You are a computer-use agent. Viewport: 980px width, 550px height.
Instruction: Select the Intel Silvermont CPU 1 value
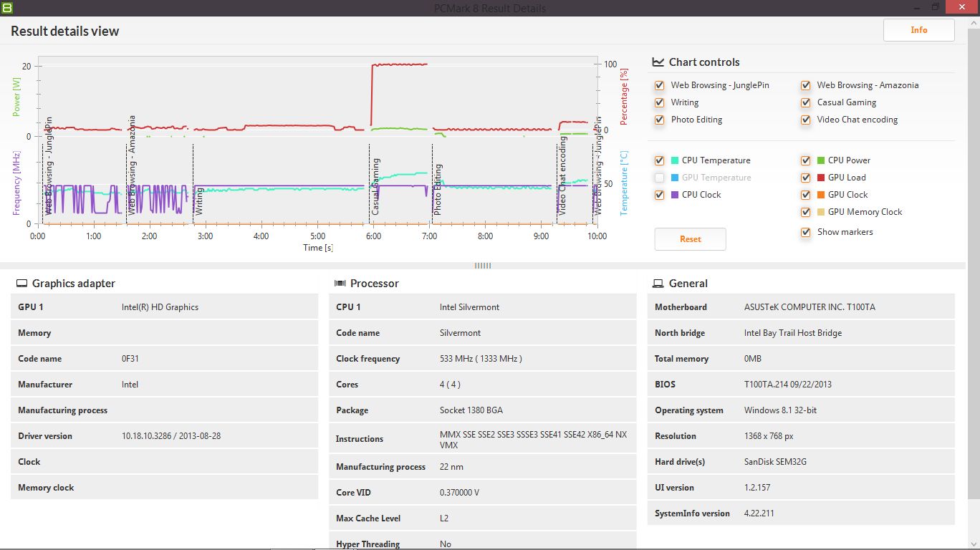469,307
